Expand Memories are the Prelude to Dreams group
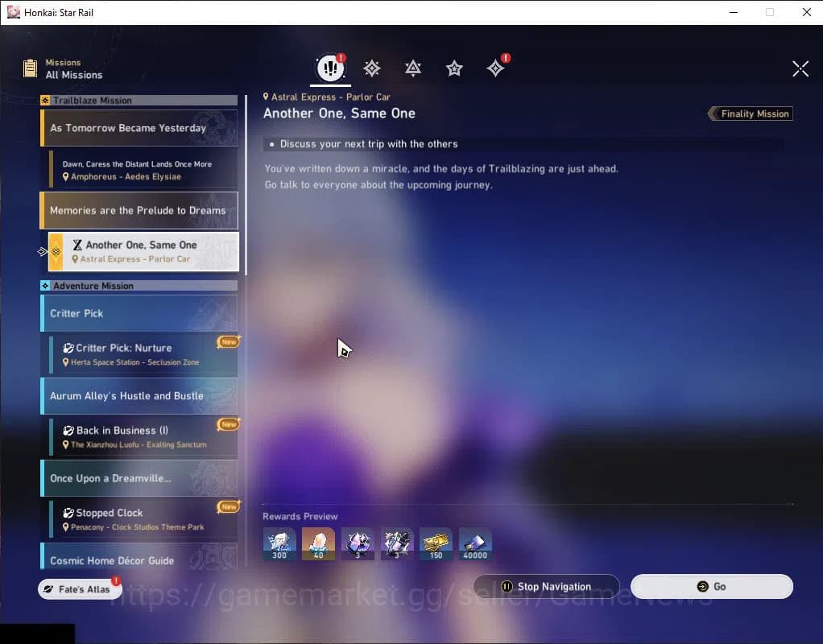The width and height of the screenshot is (823, 644). [x=139, y=210]
